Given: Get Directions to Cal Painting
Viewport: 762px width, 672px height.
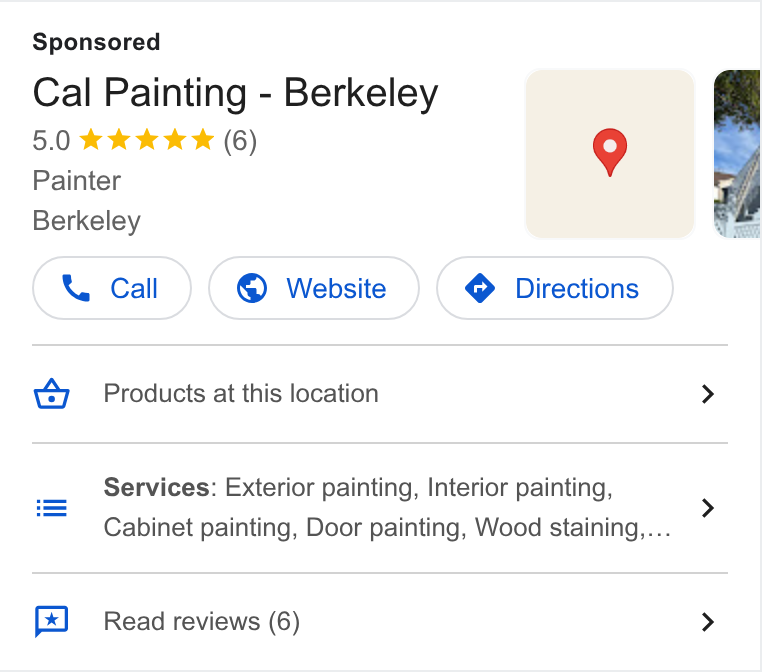Looking at the screenshot, I should click(554, 288).
